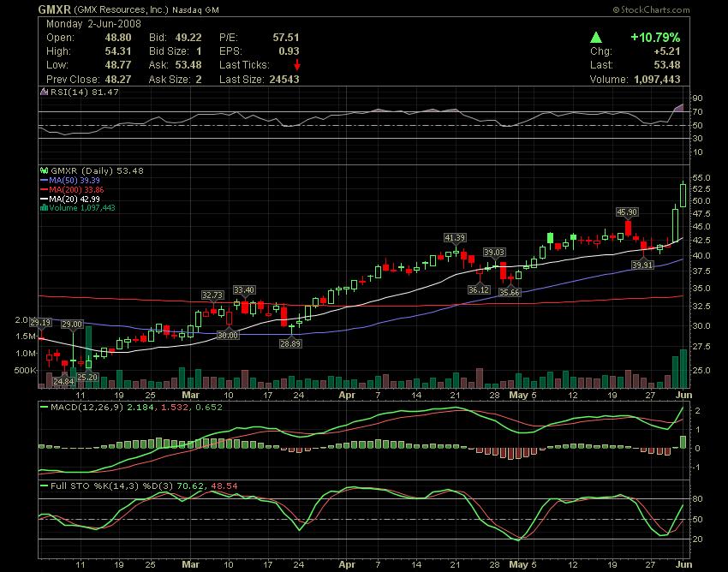Click the -1 level on the MACD axis

696,468
